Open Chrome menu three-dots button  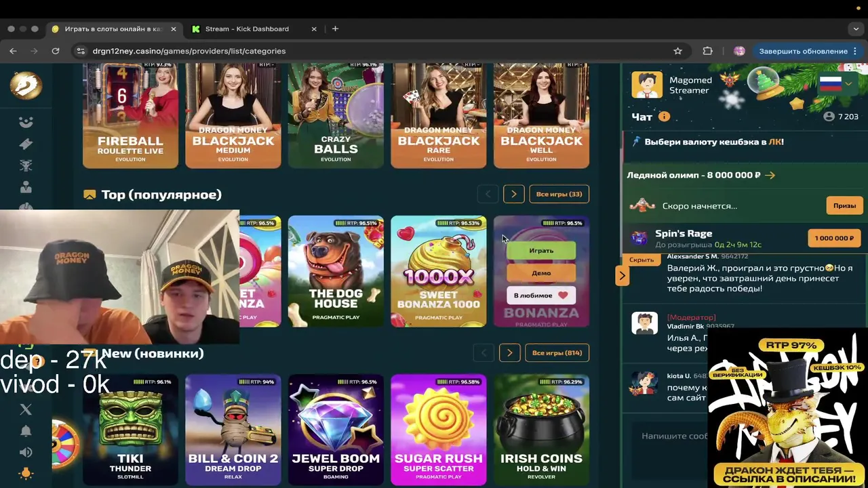[855, 51]
